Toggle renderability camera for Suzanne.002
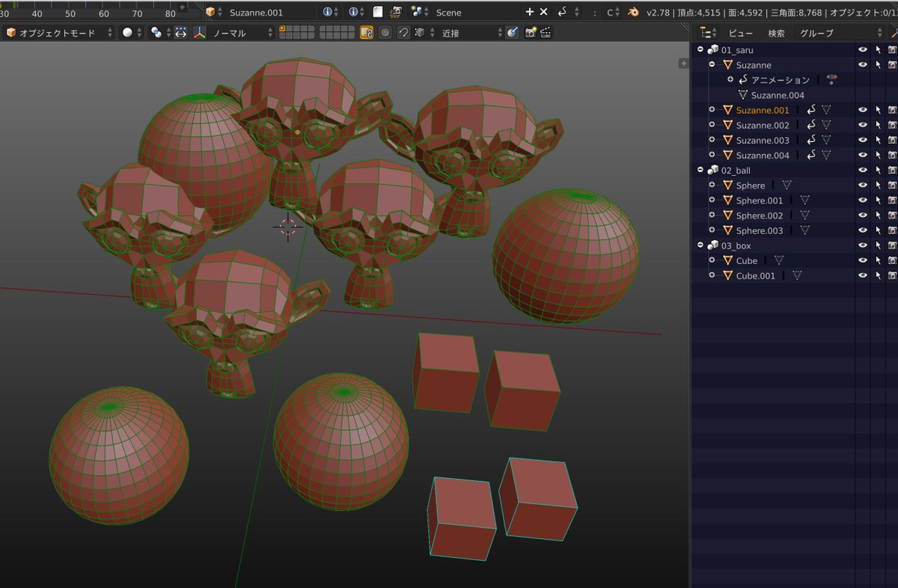Screen dimensions: 898x588 click(893, 125)
